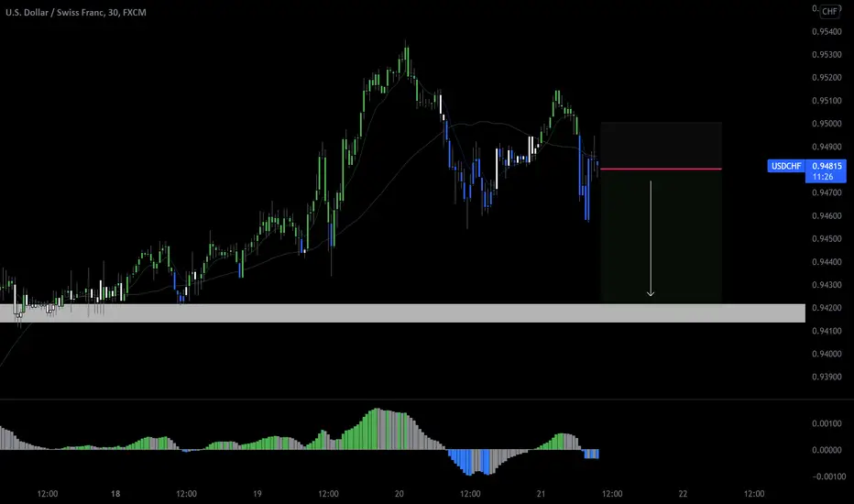Viewport: 854px width, 504px height.
Task: Click the 0.00000 indicator scale label
Action: click(x=827, y=450)
